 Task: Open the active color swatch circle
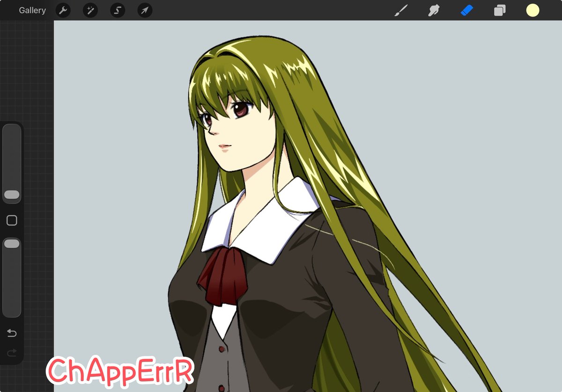point(532,10)
